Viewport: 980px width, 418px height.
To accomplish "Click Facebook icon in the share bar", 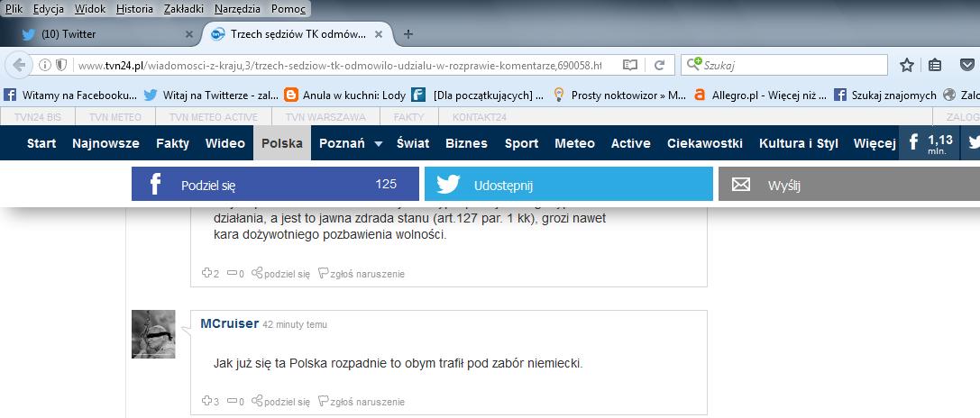I will (x=155, y=185).
